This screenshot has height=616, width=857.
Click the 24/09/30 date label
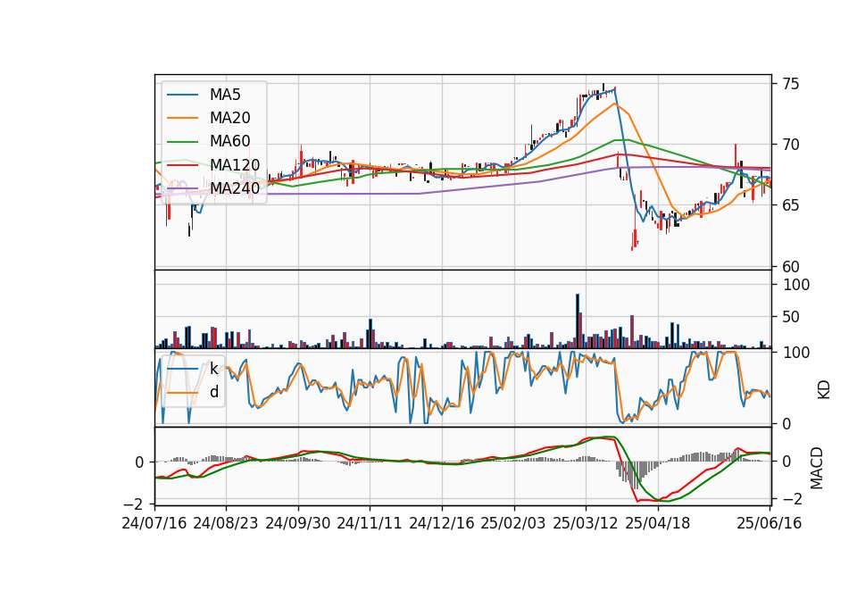(x=298, y=523)
